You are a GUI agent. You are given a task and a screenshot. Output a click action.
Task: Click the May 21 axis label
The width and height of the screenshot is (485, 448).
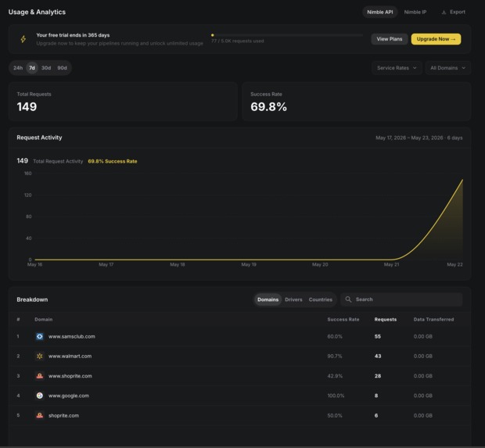392,265
